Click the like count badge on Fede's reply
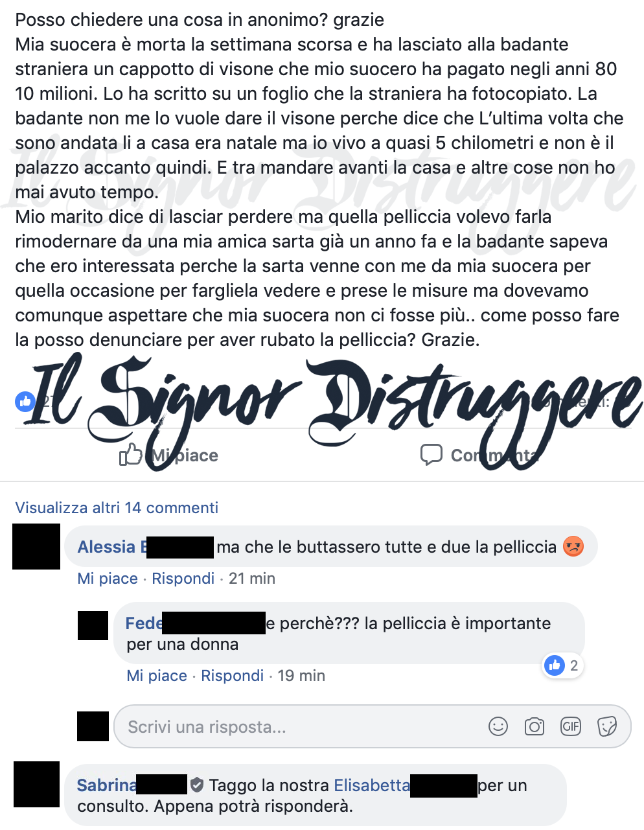644x830 pixels. (562, 665)
